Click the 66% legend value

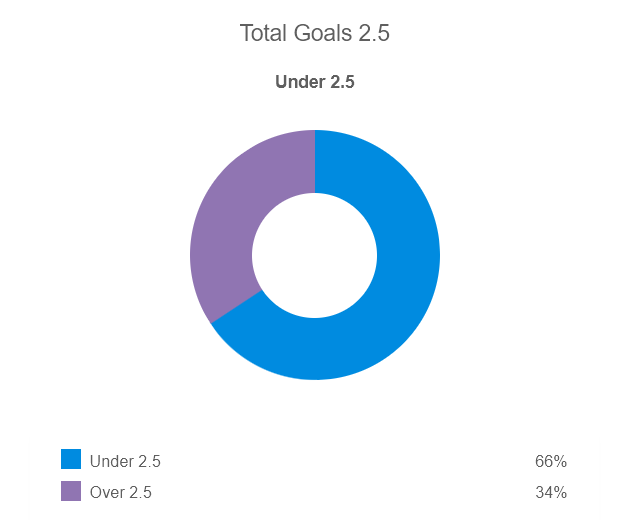551,462
